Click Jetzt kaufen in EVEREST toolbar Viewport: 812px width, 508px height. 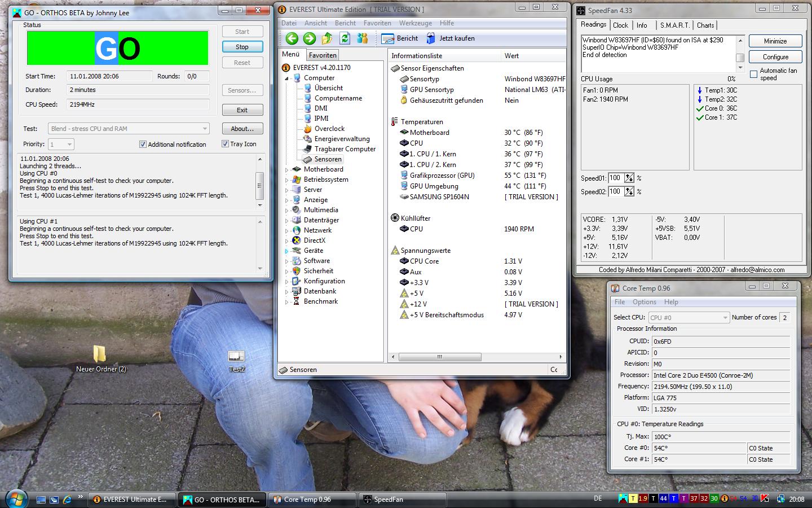tap(451, 38)
